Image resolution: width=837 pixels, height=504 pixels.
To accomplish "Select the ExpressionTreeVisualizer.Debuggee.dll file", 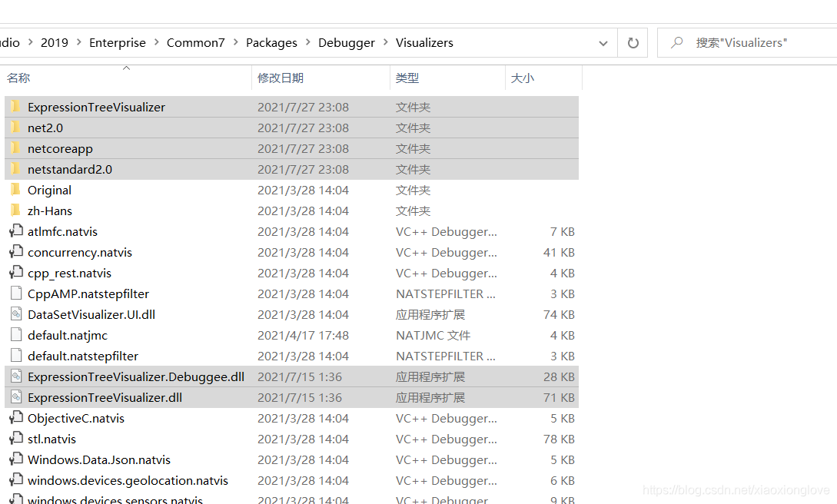I will click(135, 376).
